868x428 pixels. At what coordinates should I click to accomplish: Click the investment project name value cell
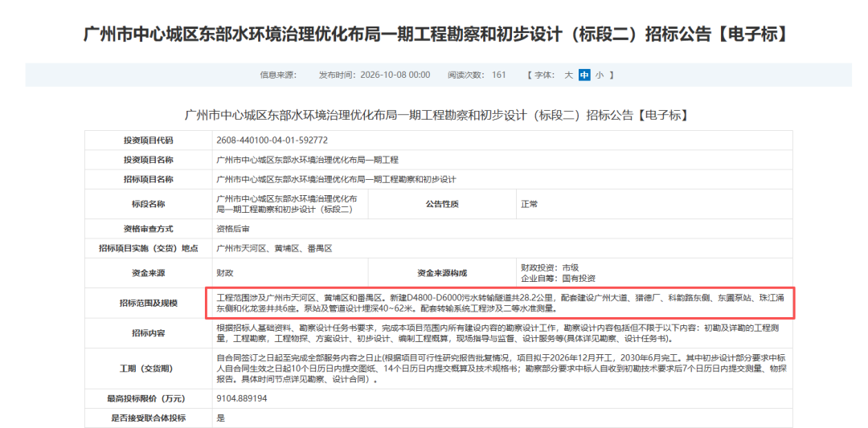[x=502, y=160]
